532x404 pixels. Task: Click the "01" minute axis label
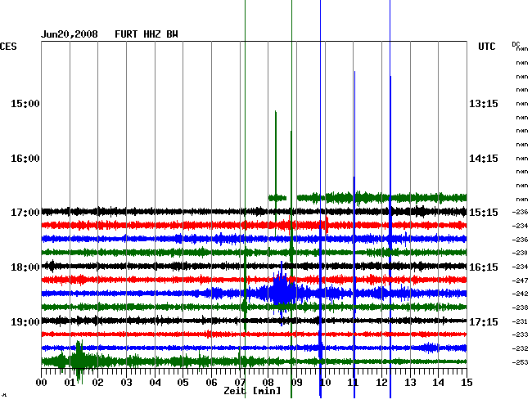(70, 383)
